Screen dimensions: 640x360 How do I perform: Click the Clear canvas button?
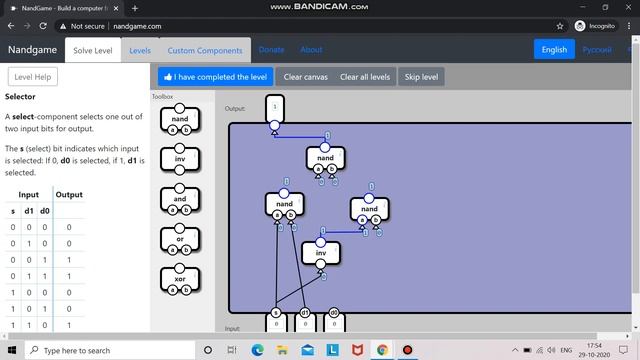[x=306, y=77]
